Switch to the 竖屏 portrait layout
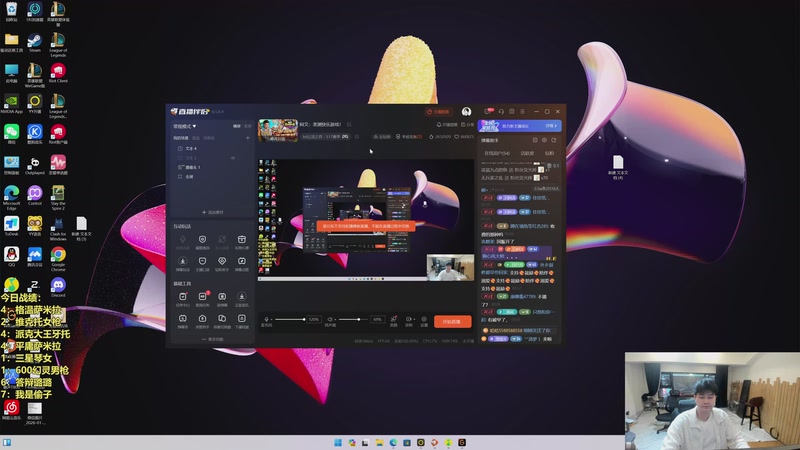Screen dimensions: 800x450 [248, 126]
